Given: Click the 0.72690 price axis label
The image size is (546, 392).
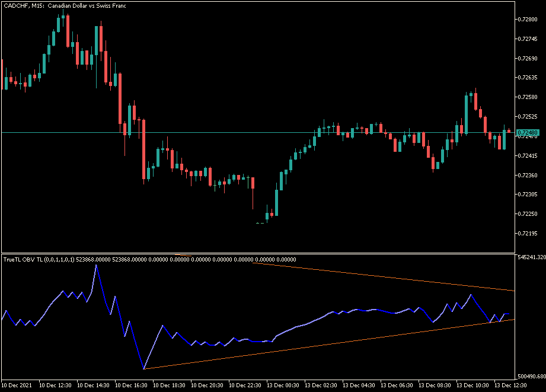Looking at the screenshot, I should [528, 59].
